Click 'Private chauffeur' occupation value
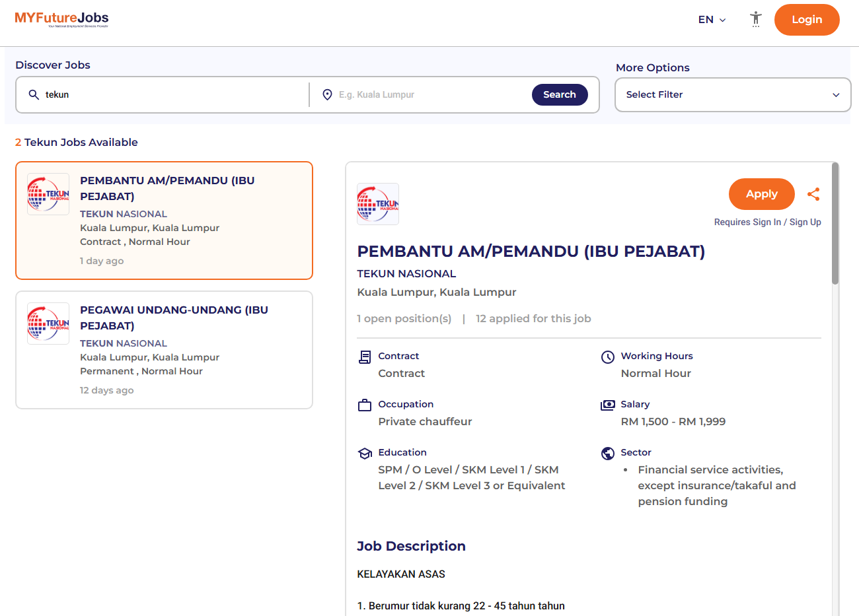This screenshot has height=616, width=859. click(425, 421)
